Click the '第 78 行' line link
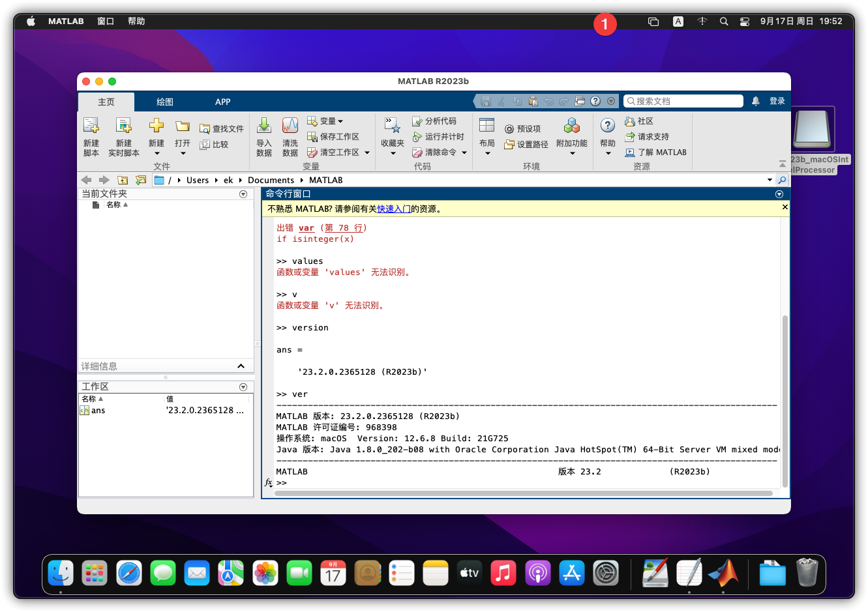The height and width of the screenshot is (612, 868). [344, 228]
